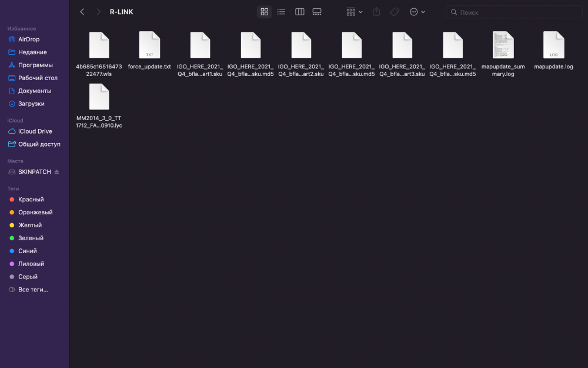588x368 pixels.
Task: Focus the Поиск search field
Action: 514,12
